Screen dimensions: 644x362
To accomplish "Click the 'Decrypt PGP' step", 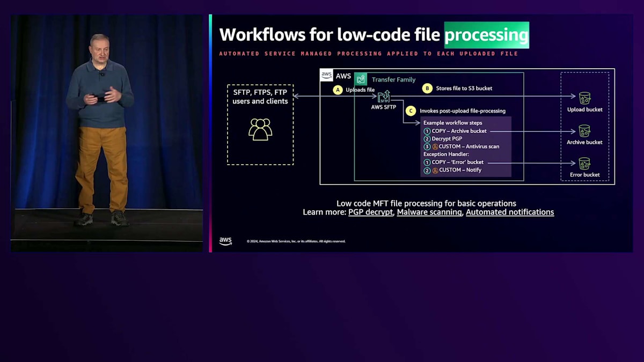I will 447,138.
